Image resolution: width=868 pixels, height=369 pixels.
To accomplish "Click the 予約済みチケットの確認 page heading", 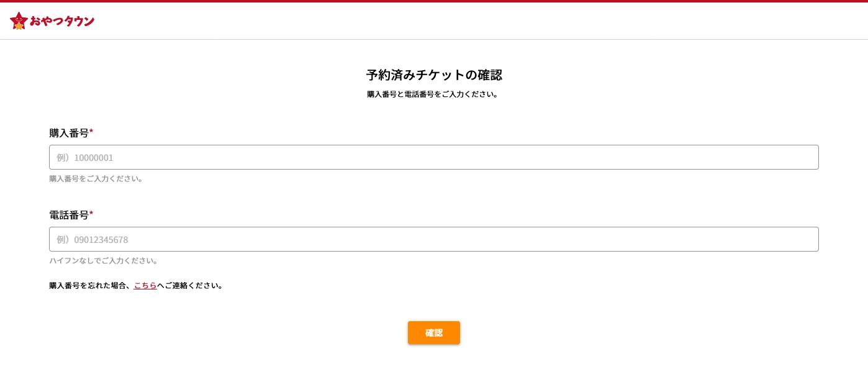I will (434, 75).
